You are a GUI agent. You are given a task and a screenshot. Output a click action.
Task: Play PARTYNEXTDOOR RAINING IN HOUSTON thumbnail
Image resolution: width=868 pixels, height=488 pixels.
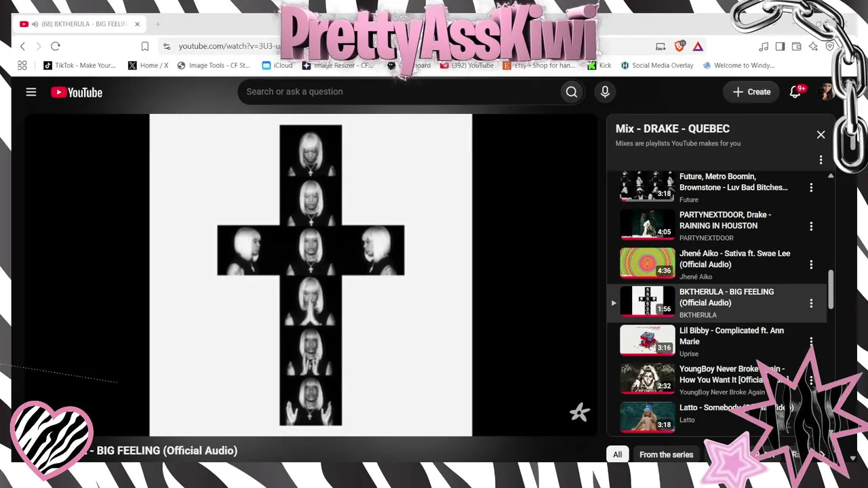pos(648,225)
